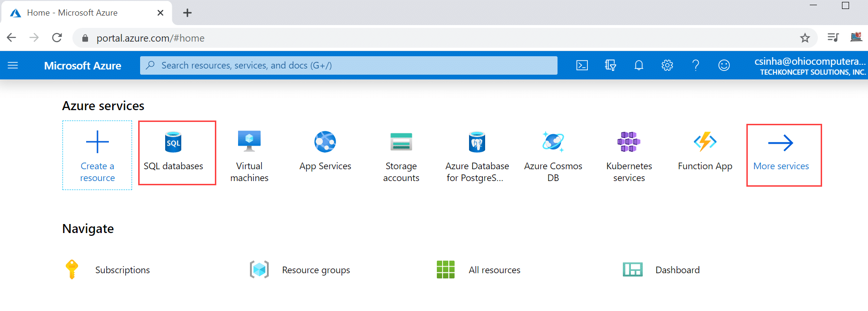
Task: Click the Azure Cosmos DB label
Action: coord(553,172)
